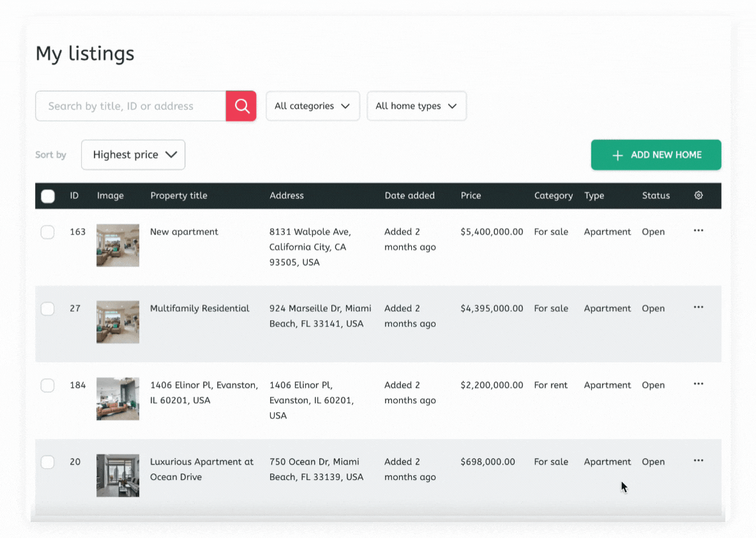Click the Price column header
The height and width of the screenshot is (538, 756).
(x=471, y=196)
